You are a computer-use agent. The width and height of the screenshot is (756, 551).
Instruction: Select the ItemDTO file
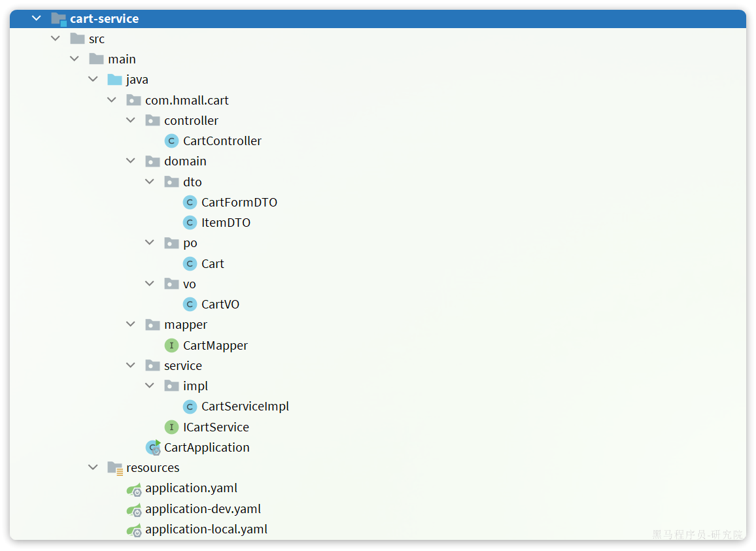pos(226,223)
